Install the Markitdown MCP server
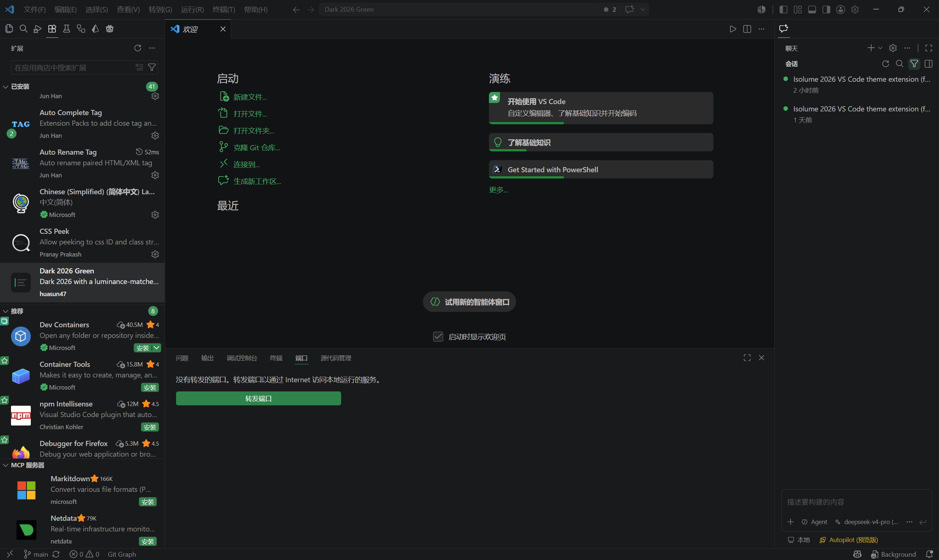Image resolution: width=939 pixels, height=560 pixels. click(147, 502)
